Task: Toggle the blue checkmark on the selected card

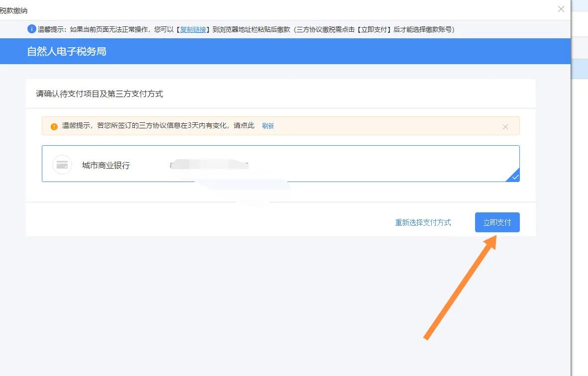Action: 515,177
